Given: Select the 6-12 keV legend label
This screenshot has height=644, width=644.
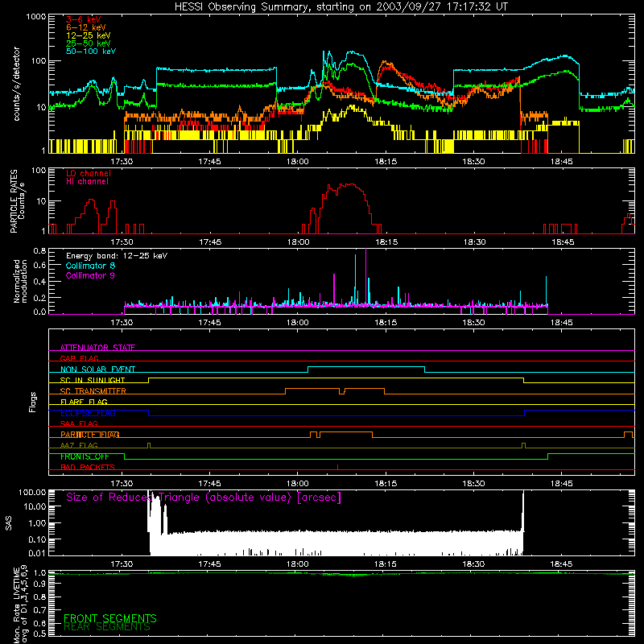Looking at the screenshot, I should coord(86,27).
